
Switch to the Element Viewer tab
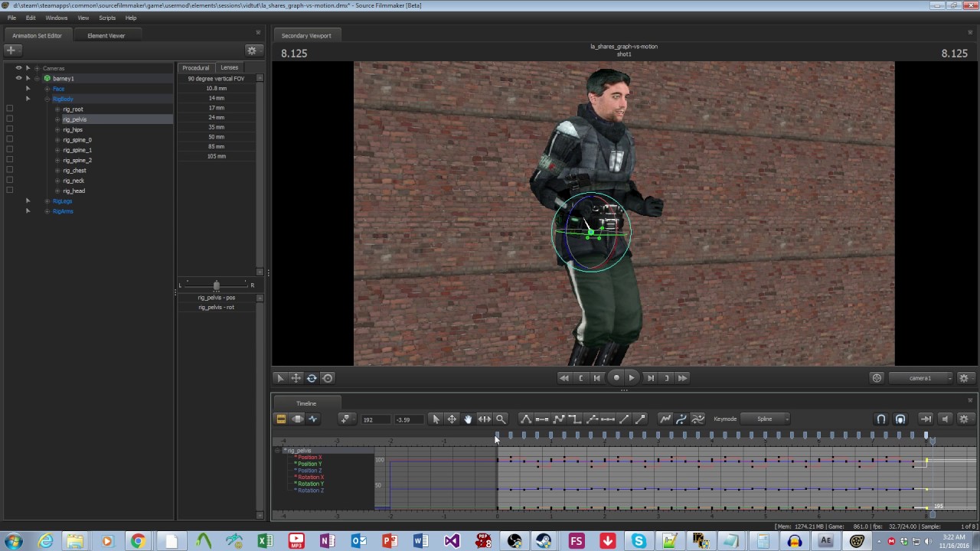(106, 35)
